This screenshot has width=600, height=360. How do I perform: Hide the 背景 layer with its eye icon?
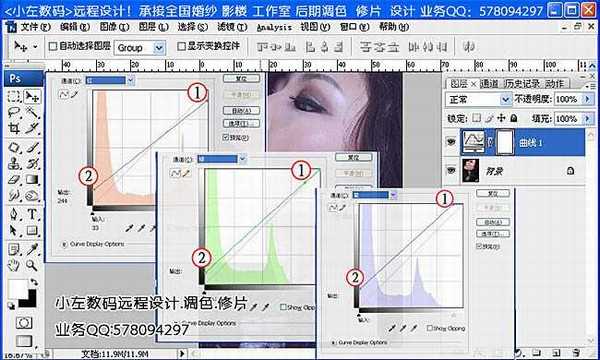[x=451, y=170]
